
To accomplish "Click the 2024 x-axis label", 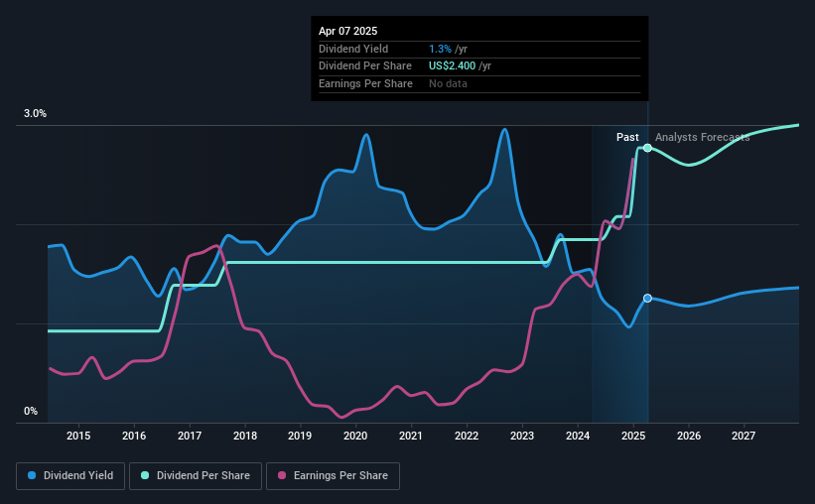I will click(x=578, y=436).
